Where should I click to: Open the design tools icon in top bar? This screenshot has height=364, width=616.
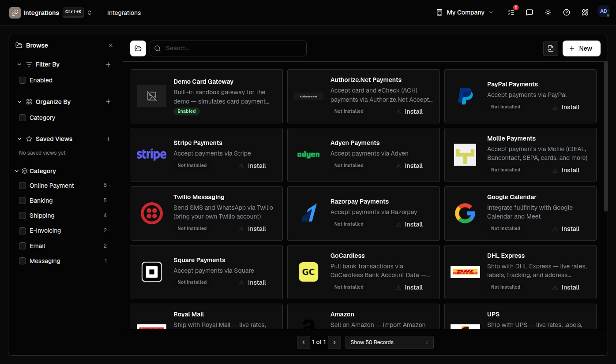pos(585,12)
